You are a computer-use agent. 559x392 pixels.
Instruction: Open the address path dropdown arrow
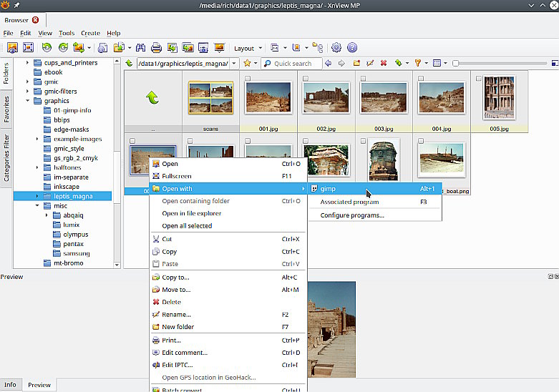click(234, 64)
